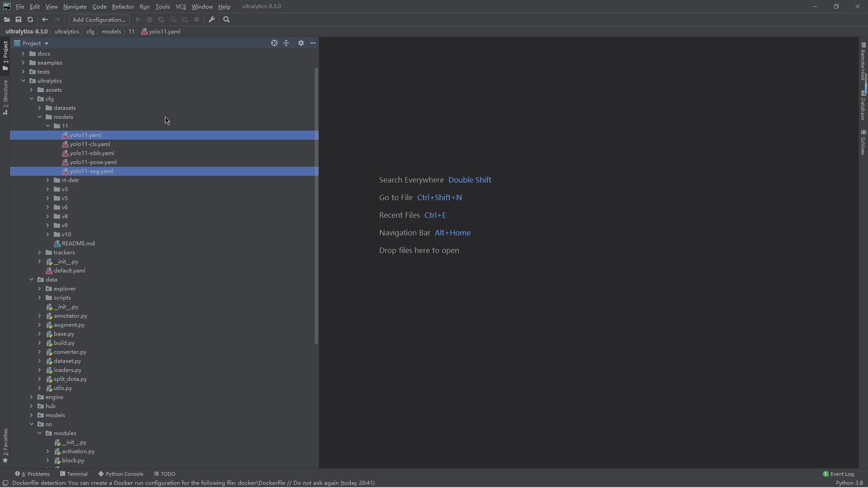Click the Search Everywhere magnifier icon
Viewport: 868px width, 488px height.
coord(227,20)
